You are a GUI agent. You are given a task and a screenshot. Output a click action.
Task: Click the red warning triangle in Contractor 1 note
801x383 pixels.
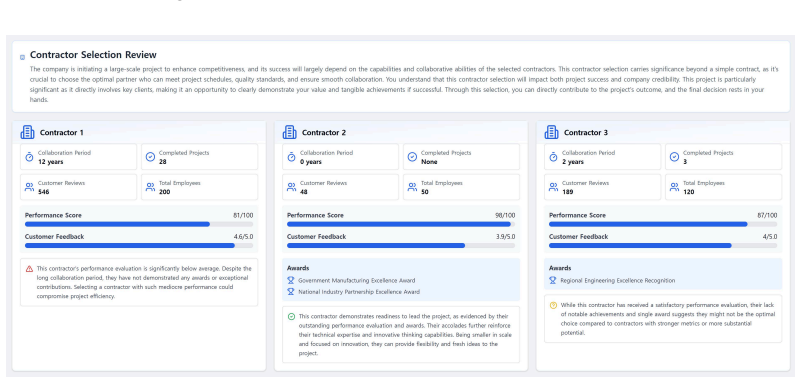coord(29,269)
